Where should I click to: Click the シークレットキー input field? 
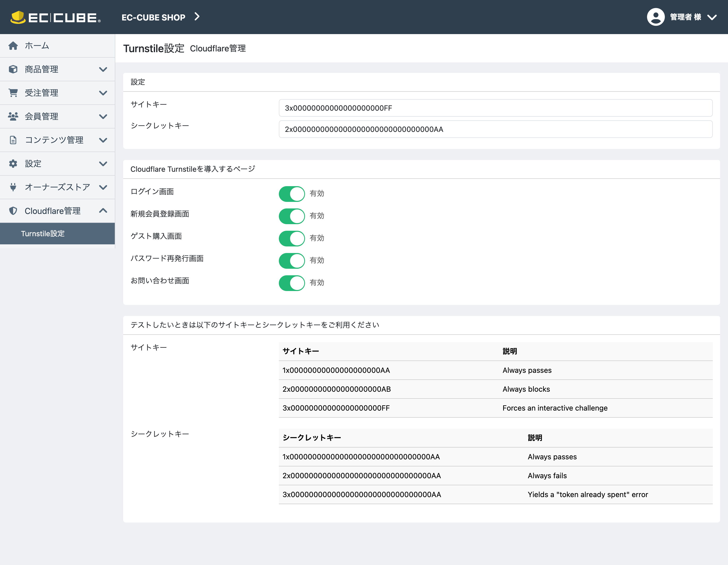click(x=496, y=130)
